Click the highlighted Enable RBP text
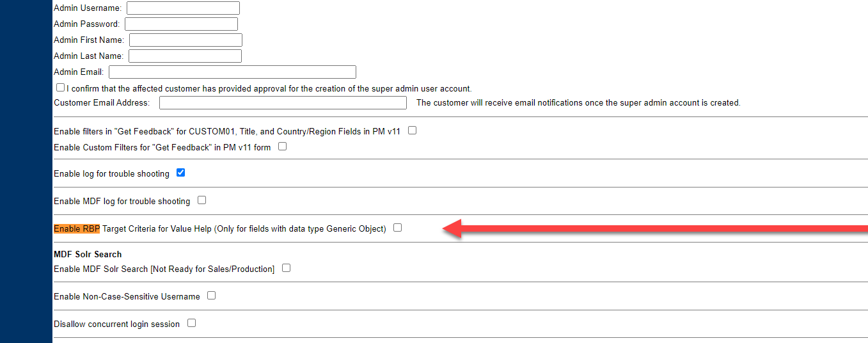This screenshot has height=343, width=868. pyautogui.click(x=77, y=228)
